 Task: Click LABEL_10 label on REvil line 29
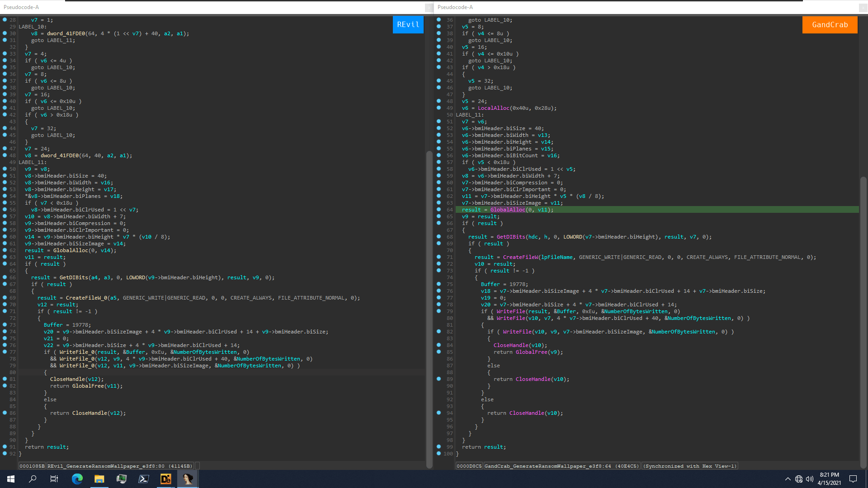pyautogui.click(x=33, y=27)
